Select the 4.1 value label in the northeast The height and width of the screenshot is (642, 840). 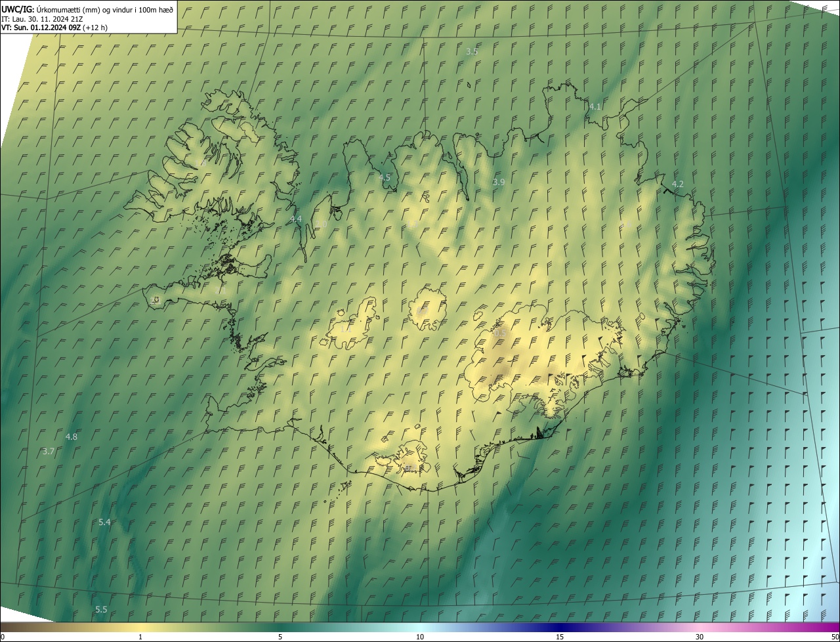coord(595,106)
